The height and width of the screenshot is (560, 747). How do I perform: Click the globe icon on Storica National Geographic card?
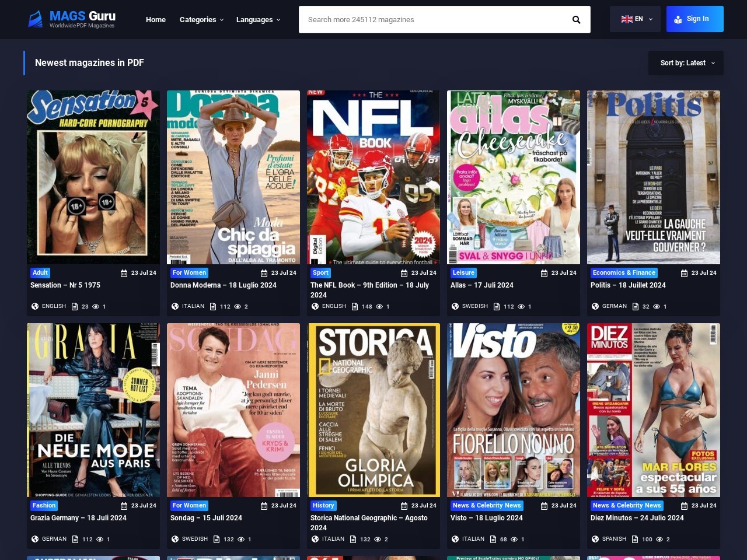coord(315,539)
